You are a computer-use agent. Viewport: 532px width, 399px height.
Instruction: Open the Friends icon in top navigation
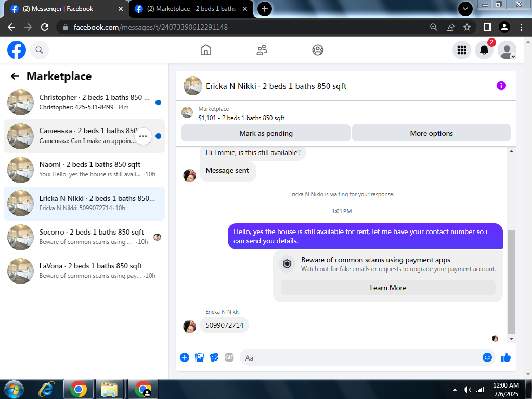click(262, 50)
